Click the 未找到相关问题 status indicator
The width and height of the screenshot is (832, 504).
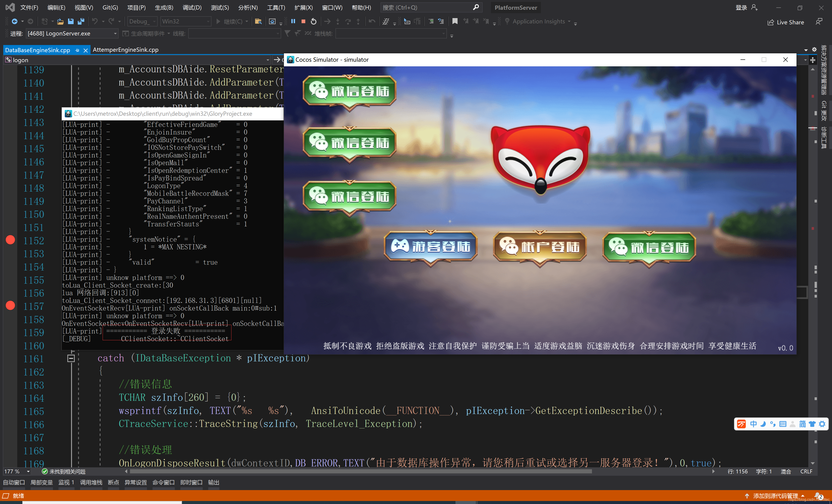tap(63, 471)
